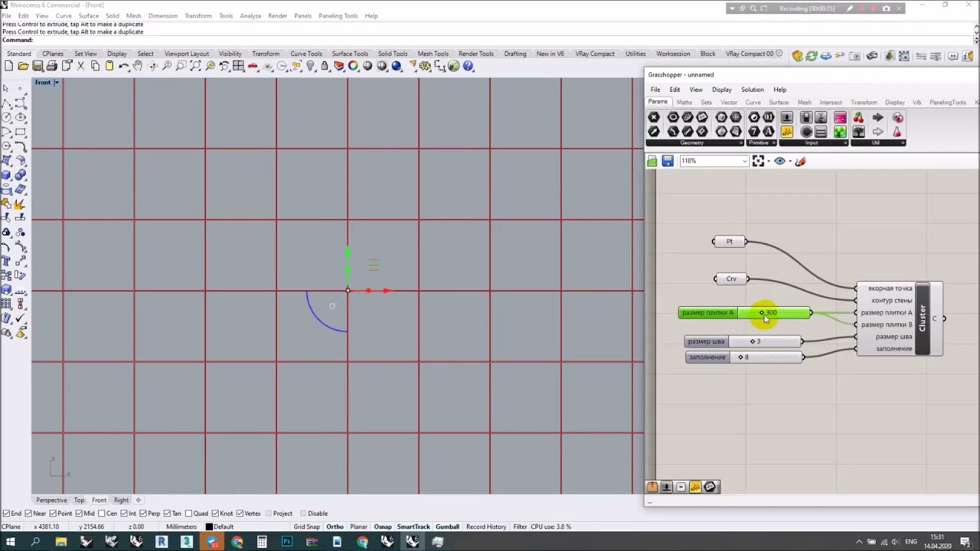This screenshot has width=980, height=551.
Task: Toggle the Point osnap checkbox
Action: (54, 514)
